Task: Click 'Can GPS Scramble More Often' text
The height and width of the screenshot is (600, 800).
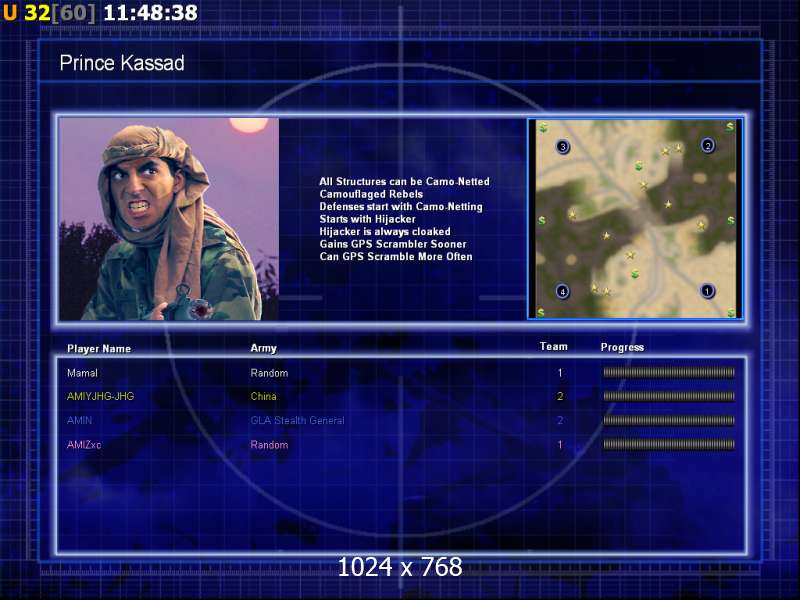Action: point(395,257)
